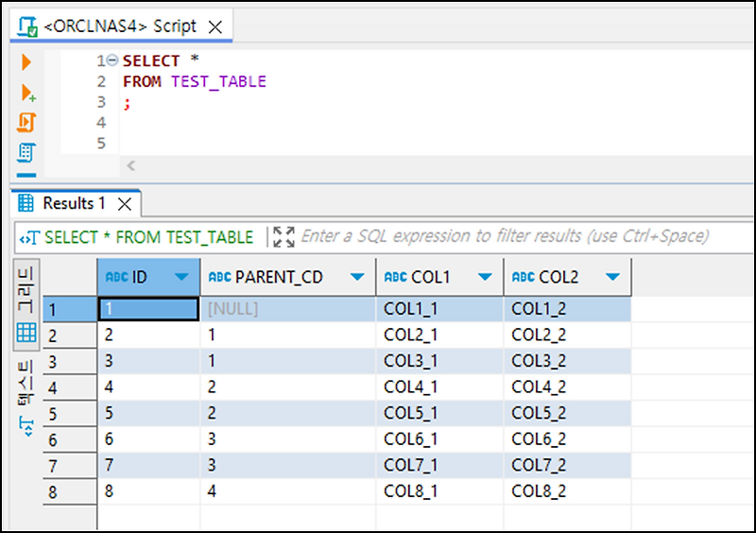Close the Results 1 tab

[125, 204]
